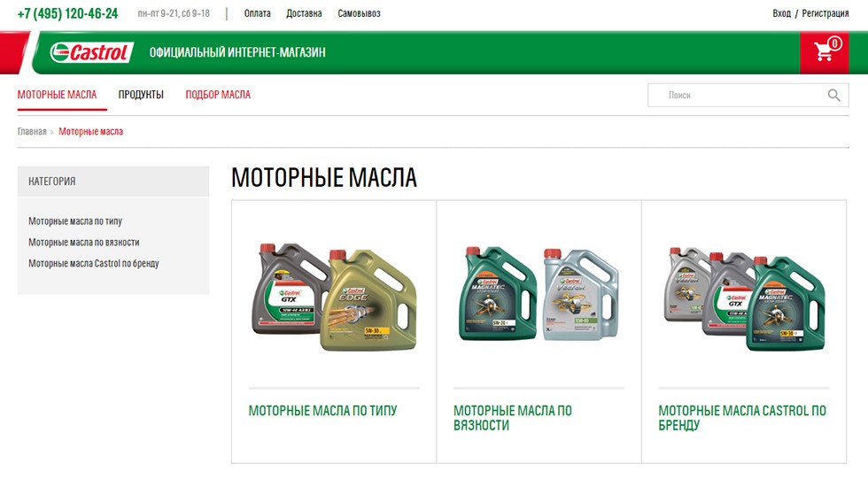Click the search magnifier icon
Viewport: 868px width, 487px height.
click(833, 96)
